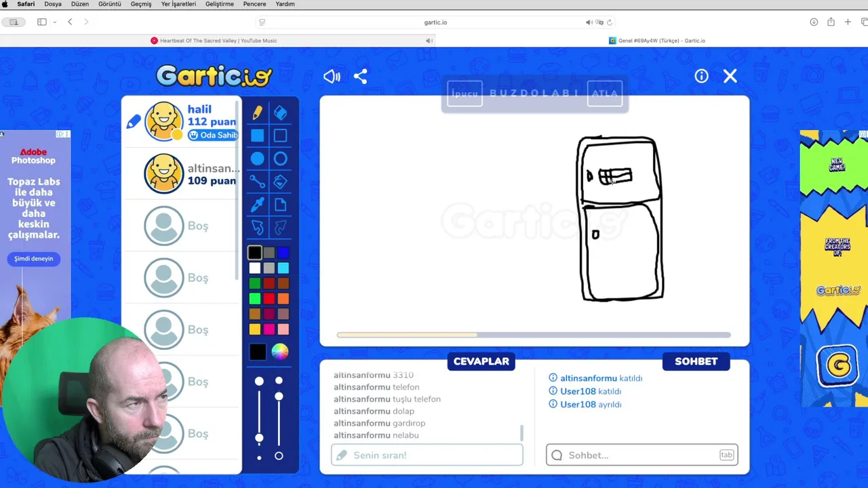Go back with Safari back arrow

point(70,22)
